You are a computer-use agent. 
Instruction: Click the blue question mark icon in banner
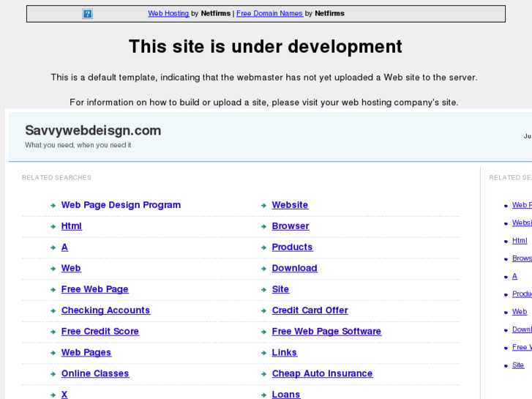pos(87,14)
